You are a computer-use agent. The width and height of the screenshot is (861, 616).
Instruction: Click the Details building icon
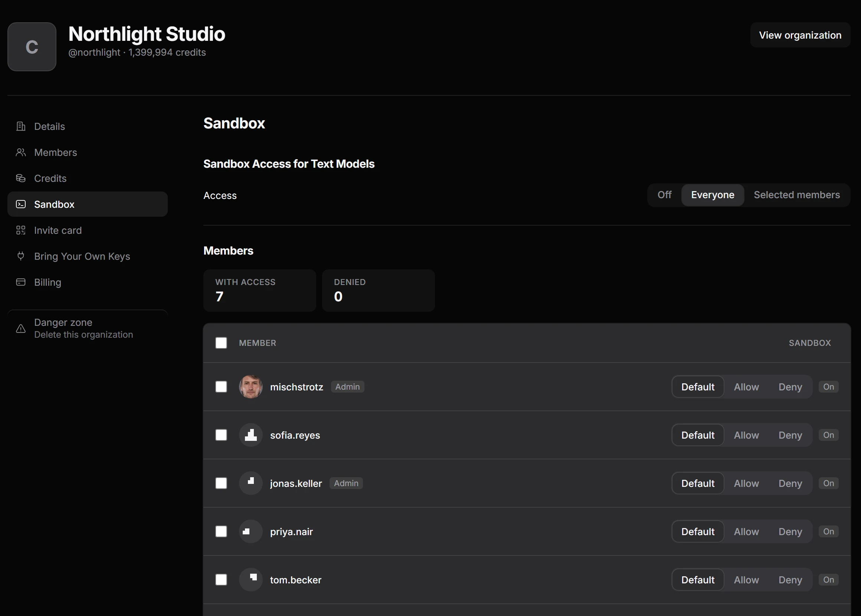coord(21,126)
